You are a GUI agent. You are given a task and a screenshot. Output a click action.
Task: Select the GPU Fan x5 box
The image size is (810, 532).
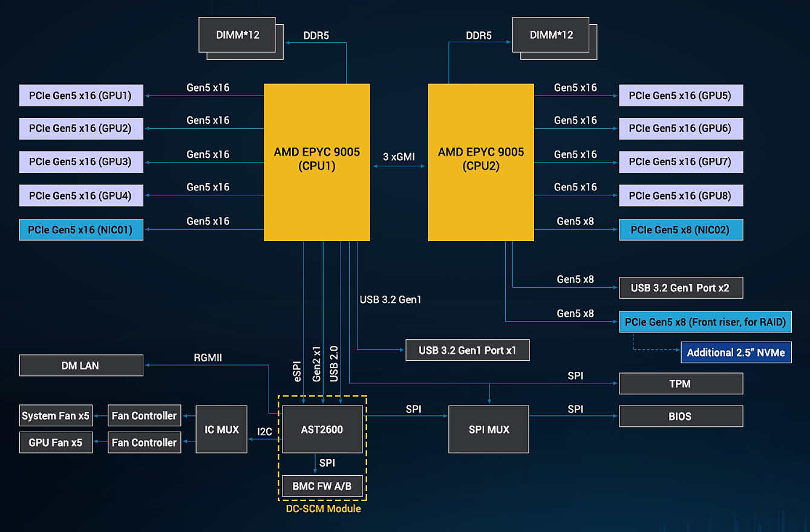tap(56, 443)
